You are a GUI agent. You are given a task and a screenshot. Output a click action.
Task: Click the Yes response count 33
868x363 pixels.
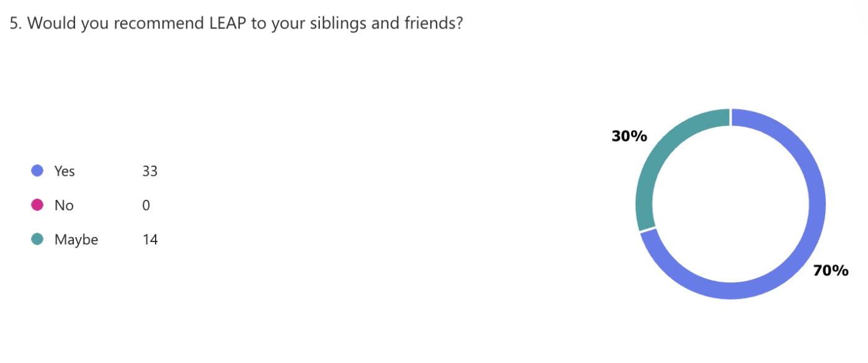coord(149,171)
